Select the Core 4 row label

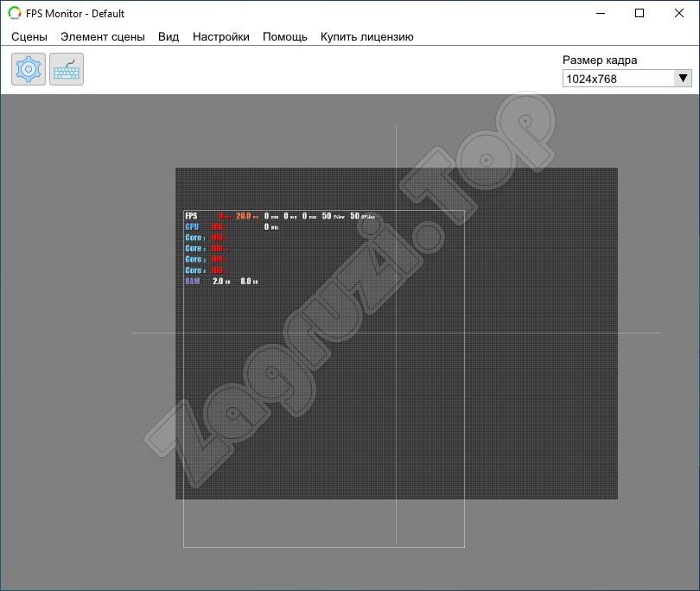pos(195,270)
